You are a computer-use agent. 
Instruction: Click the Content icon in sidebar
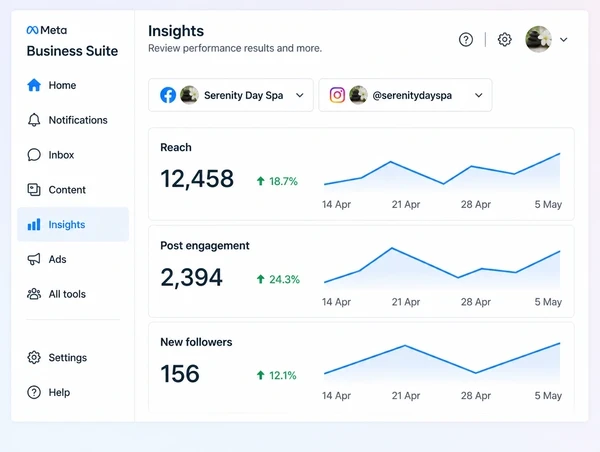coord(34,190)
